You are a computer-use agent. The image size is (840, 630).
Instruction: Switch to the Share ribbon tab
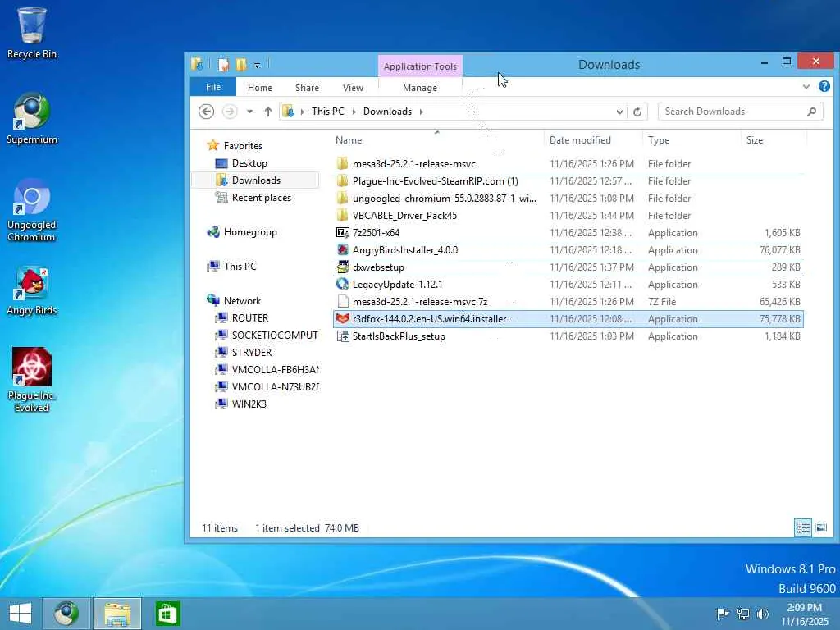(x=307, y=87)
